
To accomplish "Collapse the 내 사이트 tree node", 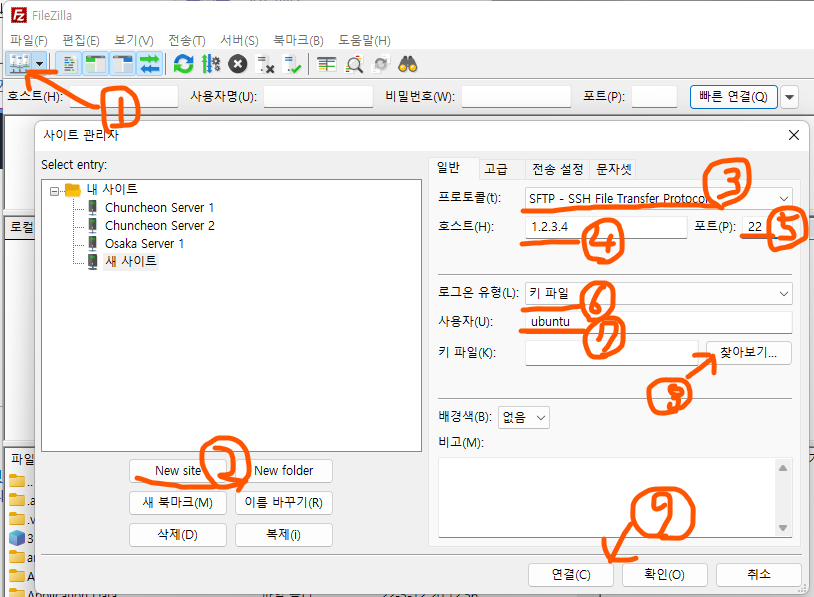I will (x=55, y=192).
